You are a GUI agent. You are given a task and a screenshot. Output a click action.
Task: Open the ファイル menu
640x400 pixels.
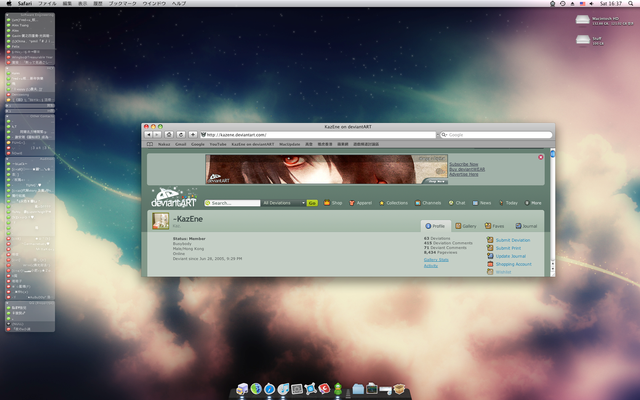[x=47, y=3]
